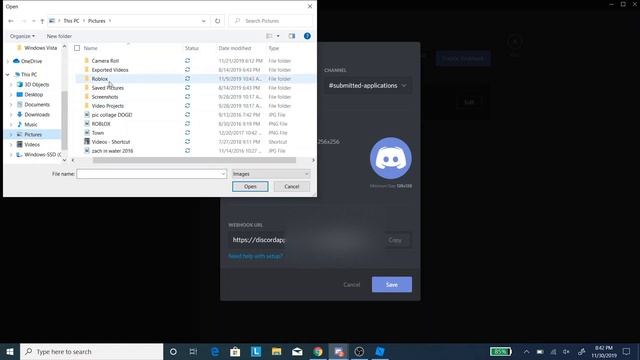Cancel the Open file dialog

(292, 187)
